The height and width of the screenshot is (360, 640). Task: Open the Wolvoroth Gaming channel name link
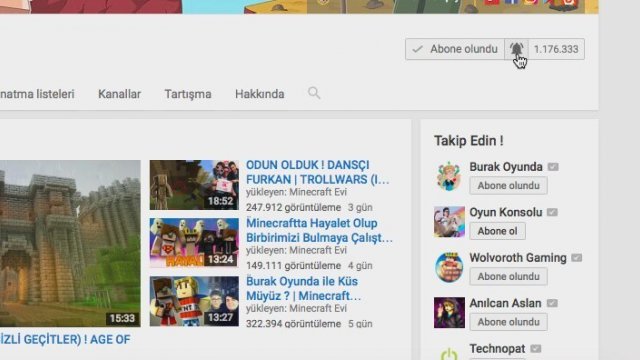pyautogui.click(x=518, y=258)
